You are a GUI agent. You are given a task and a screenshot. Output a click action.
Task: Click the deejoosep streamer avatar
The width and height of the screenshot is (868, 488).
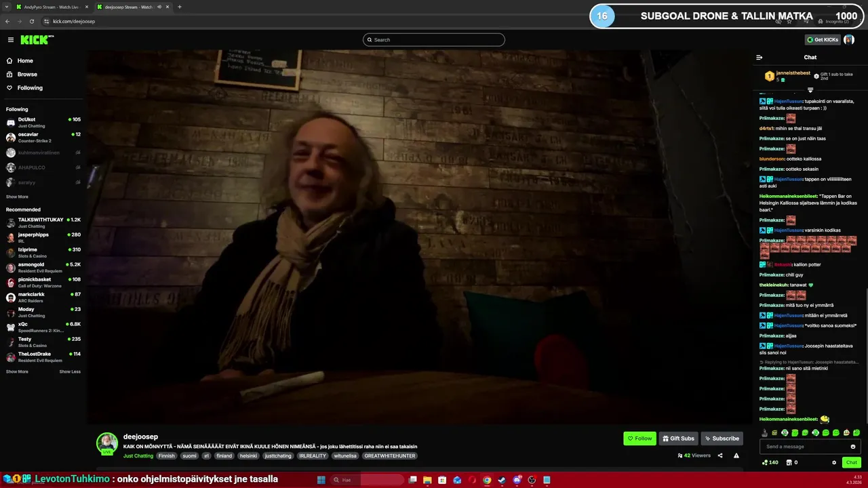click(x=107, y=443)
